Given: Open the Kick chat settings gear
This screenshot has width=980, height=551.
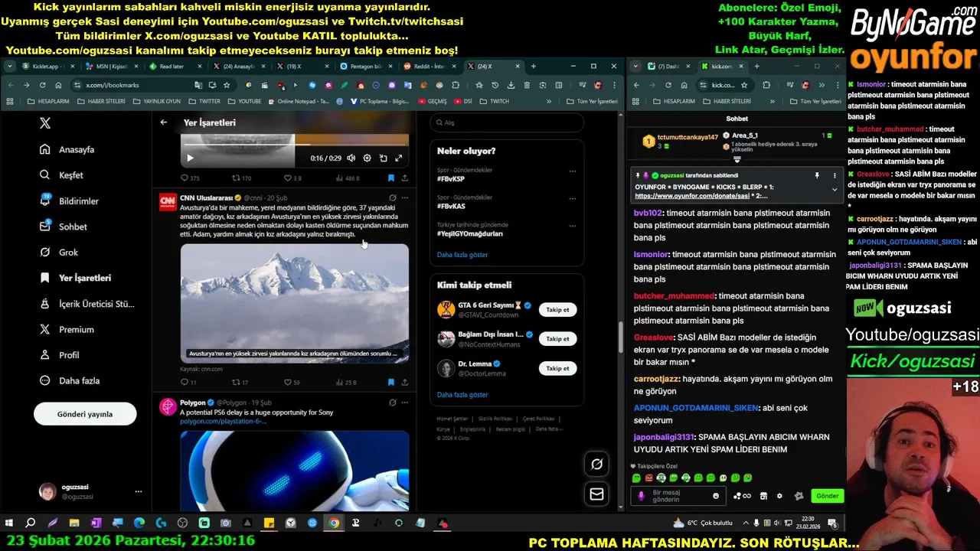Looking at the screenshot, I should 779,496.
